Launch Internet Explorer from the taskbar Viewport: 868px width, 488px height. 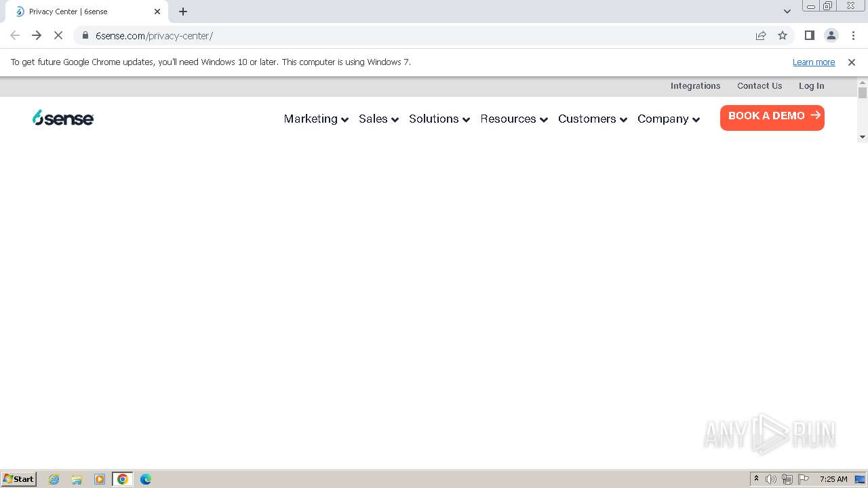click(54, 479)
